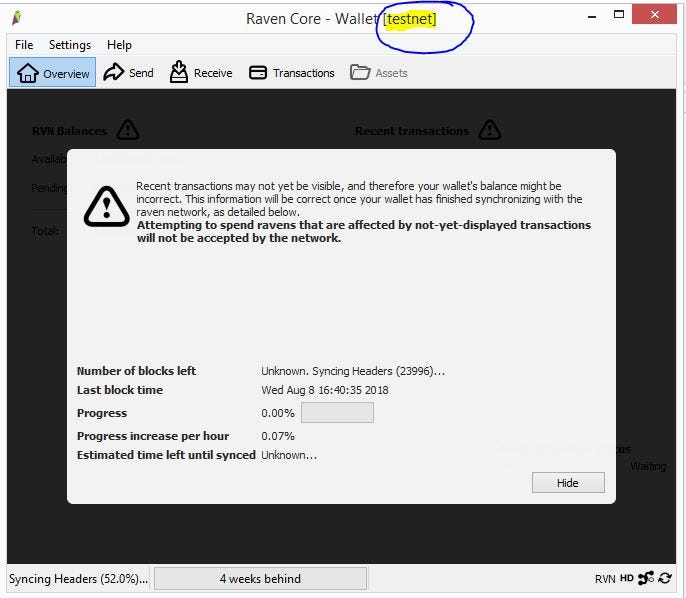Click the 'Estimated time left until synced' label
This screenshot has width=686, height=598.
click(x=166, y=455)
